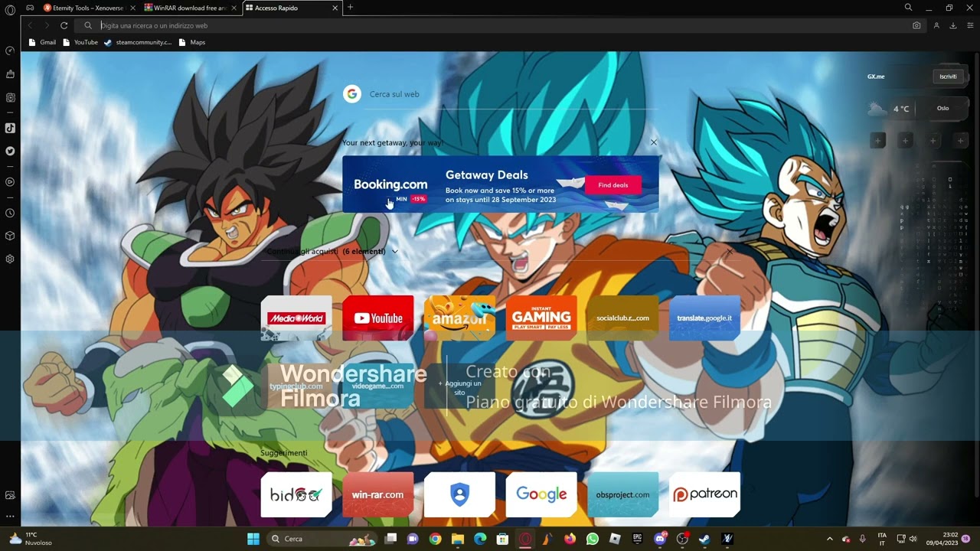Image resolution: width=980 pixels, height=551 pixels.
Task: Click Find deals button on Booking banner
Action: [613, 185]
